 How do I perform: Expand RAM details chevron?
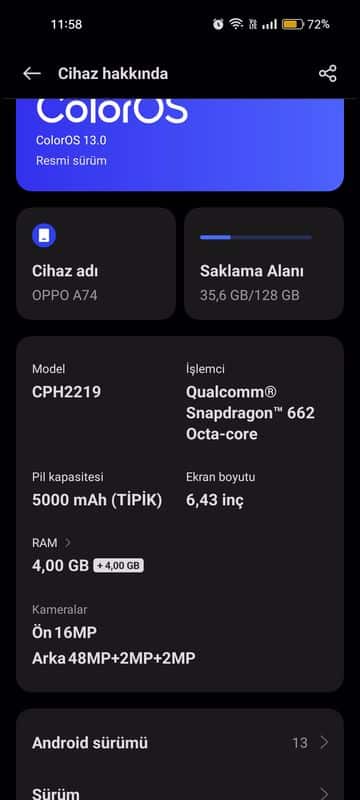pyautogui.click(x=67, y=543)
